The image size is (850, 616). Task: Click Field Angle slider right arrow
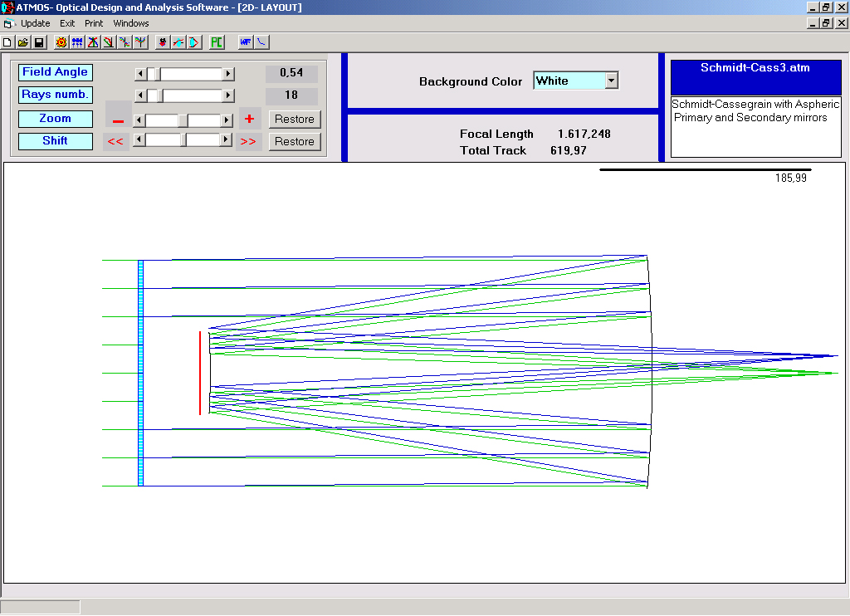pos(228,73)
